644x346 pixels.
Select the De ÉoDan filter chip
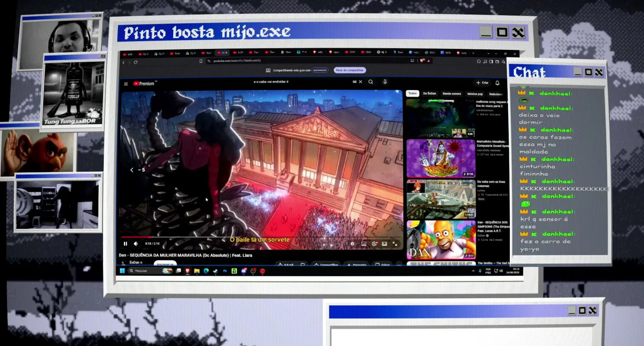[x=430, y=93]
